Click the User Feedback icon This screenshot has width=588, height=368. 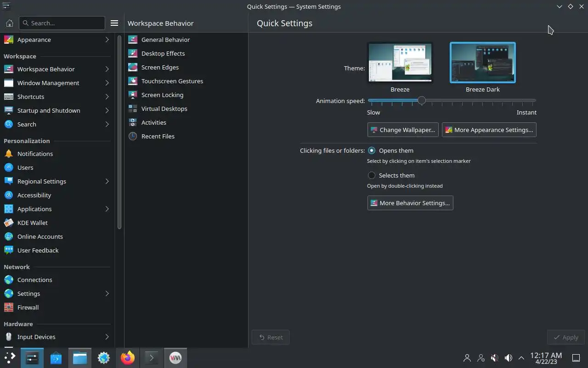(8, 250)
